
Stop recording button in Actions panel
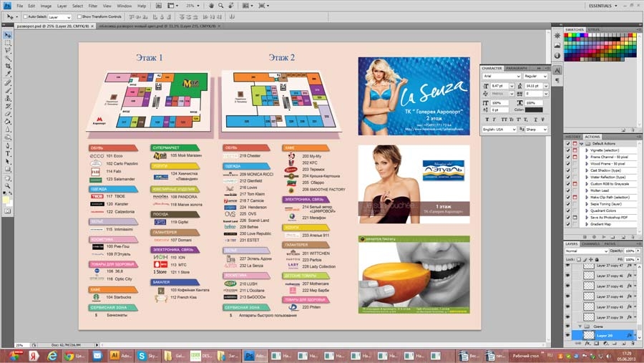point(585,237)
